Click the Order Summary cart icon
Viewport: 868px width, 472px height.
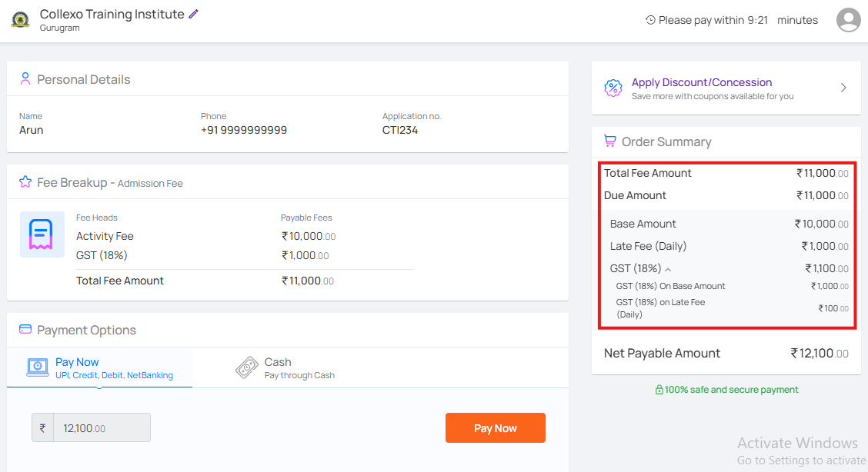pyautogui.click(x=609, y=141)
